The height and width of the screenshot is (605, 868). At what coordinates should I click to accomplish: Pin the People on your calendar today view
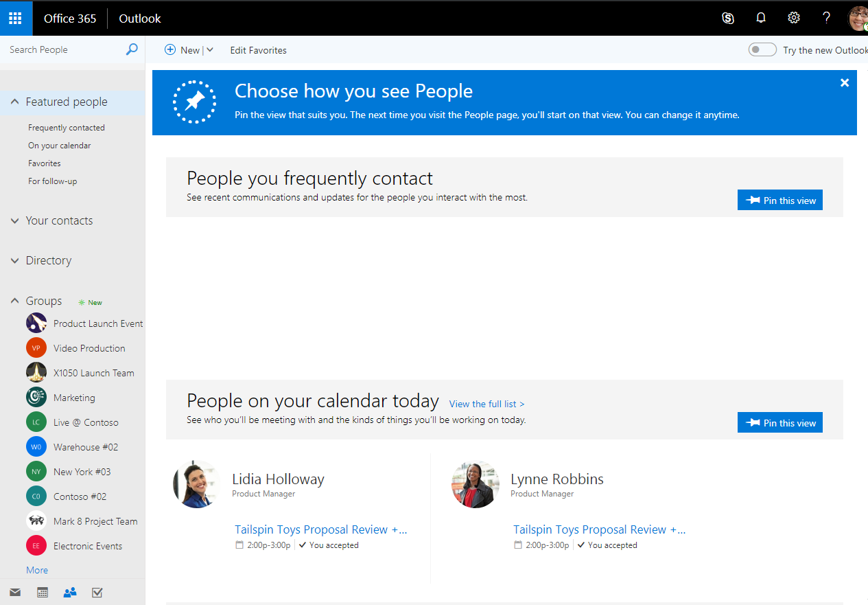tap(780, 422)
